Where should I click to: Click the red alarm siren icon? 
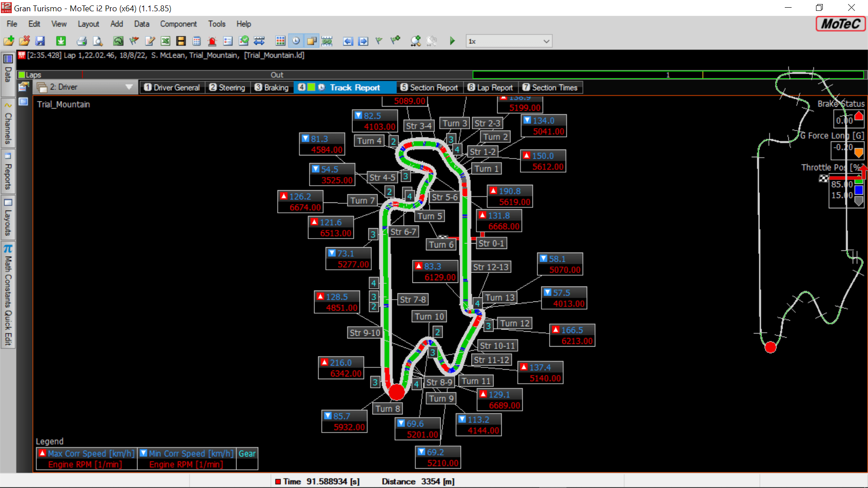click(212, 41)
